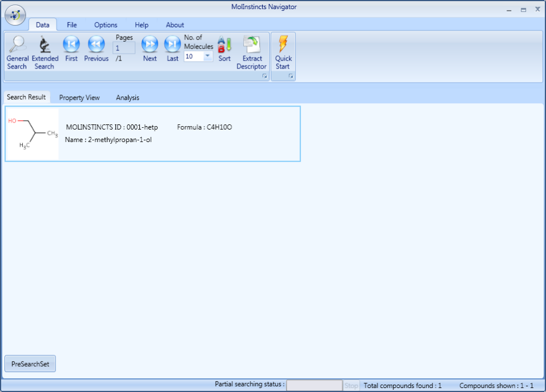Click the Formula : C4H10O text
The image size is (546, 392).
coord(204,127)
